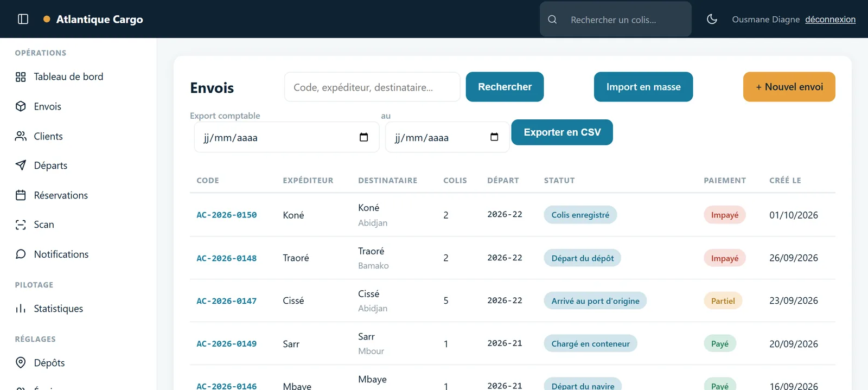
Task: Click the Réservations calendar icon
Action: coord(21,195)
